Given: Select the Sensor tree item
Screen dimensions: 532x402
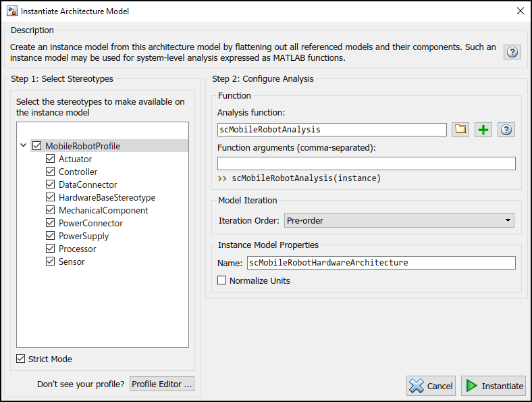Looking at the screenshot, I should 72,262.
